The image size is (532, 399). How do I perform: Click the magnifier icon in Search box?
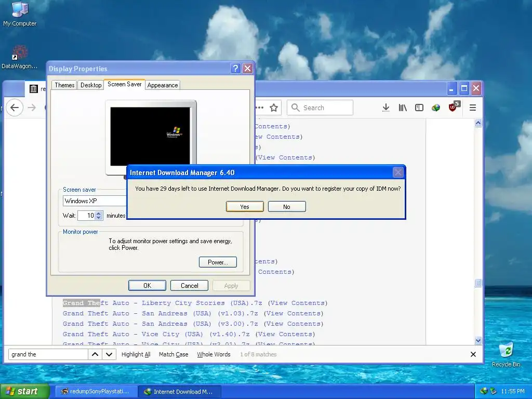(296, 108)
